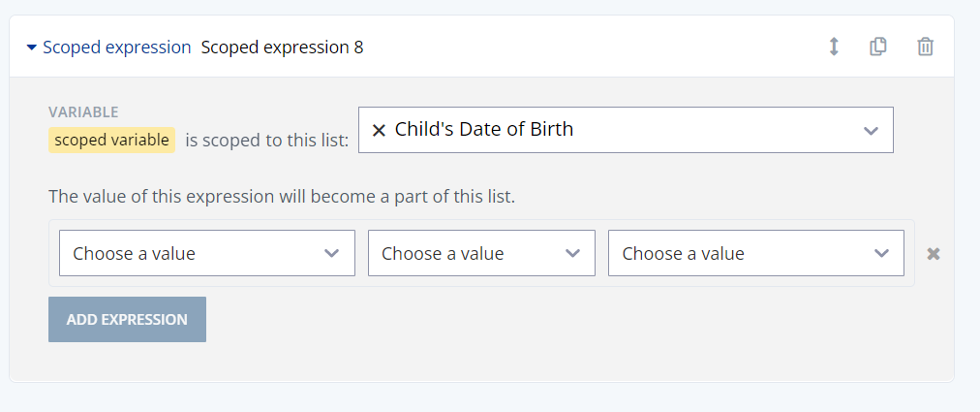Screen dimensions: 980x412
Task: Remove the expression row with gray X
Action: pyautogui.click(x=934, y=253)
